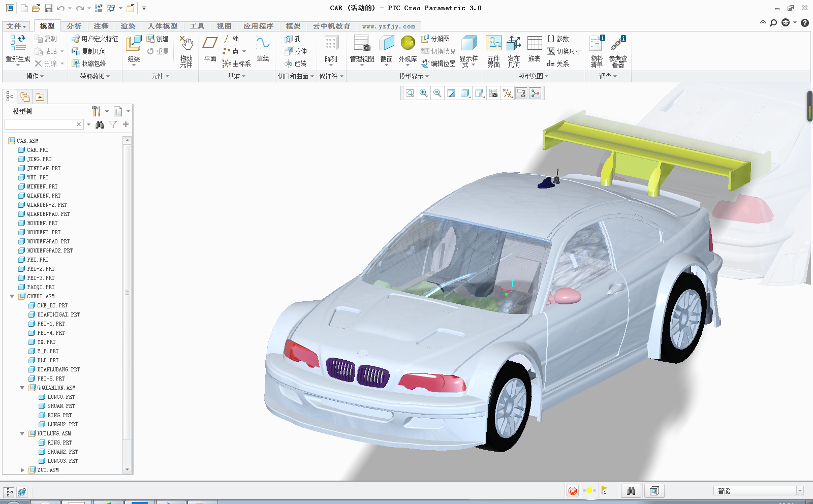Click the model tree scroll-down arrow
The height and width of the screenshot is (504, 813).
click(127, 469)
